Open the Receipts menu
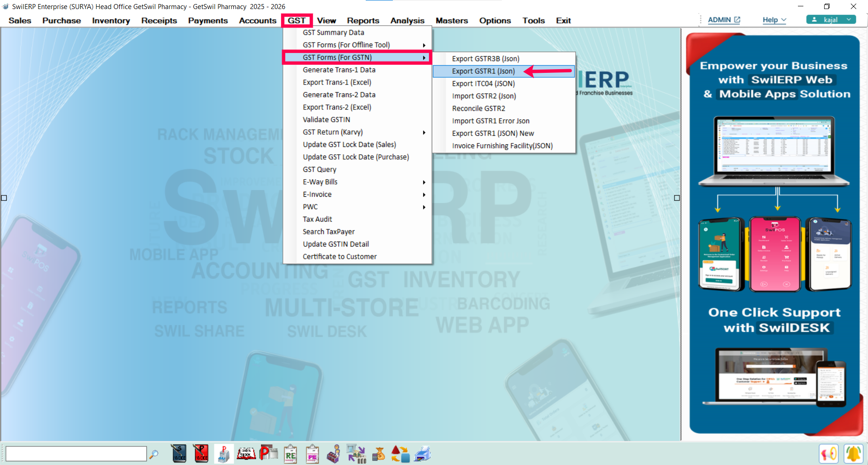Viewport: 868px width, 465px height. click(159, 20)
